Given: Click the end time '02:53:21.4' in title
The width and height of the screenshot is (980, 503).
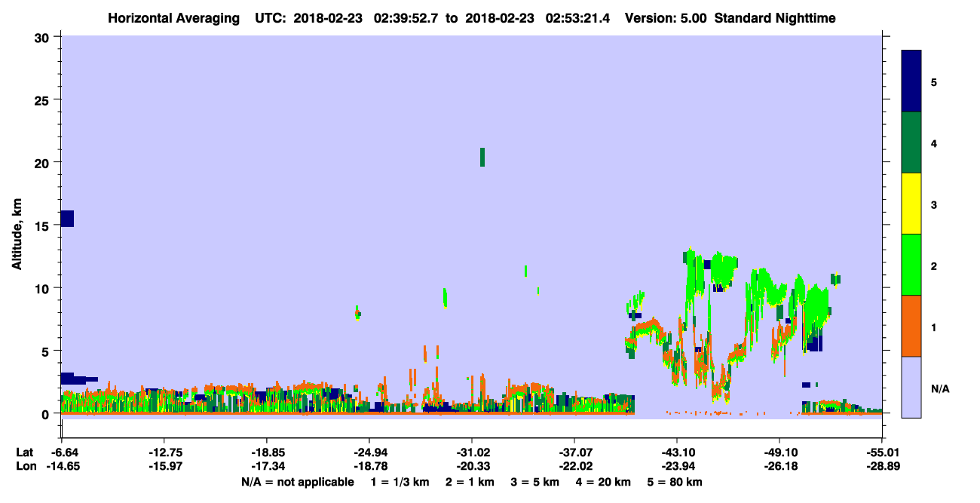Looking at the screenshot, I should pos(579,17).
